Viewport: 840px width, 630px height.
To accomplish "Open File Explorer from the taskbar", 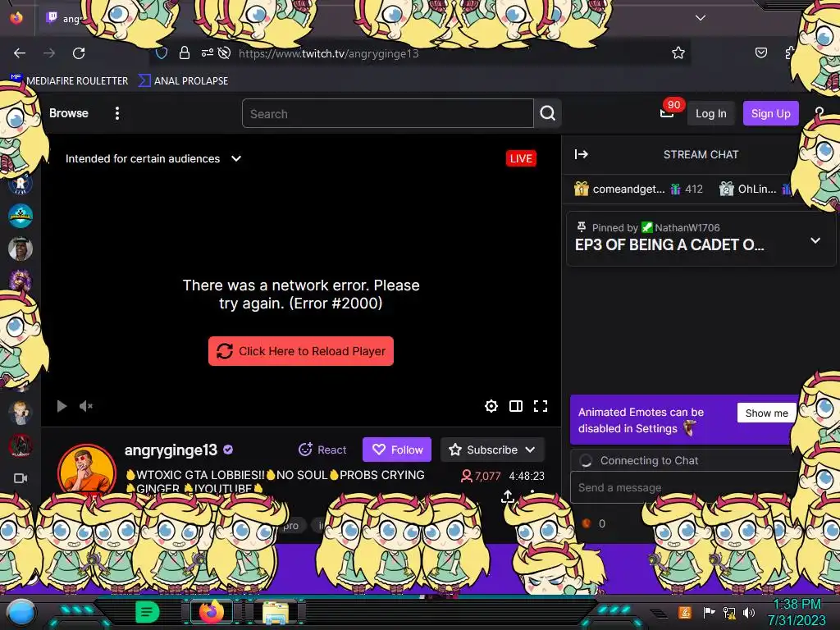I will tap(276, 612).
